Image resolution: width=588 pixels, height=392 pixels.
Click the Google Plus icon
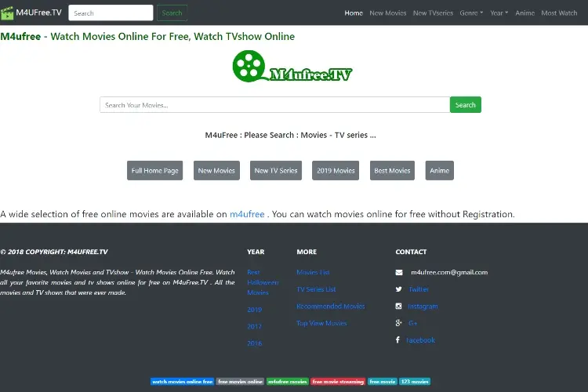(x=398, y=323)
